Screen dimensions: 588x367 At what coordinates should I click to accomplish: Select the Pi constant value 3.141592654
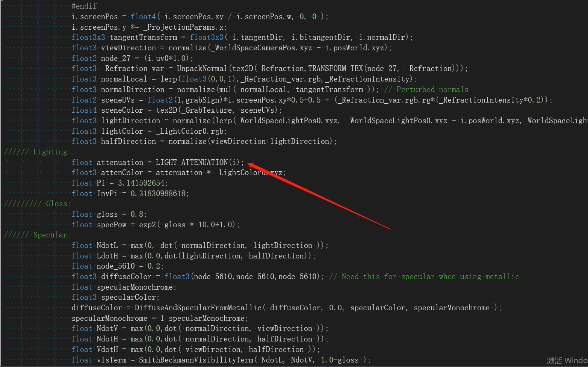pos(141,183)
